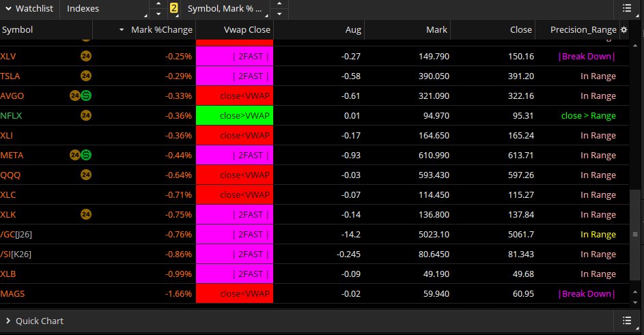The width and height of the screenshot is (644, 335).
Task: Select the XLB symbol
Action: (x=8, y=274)
